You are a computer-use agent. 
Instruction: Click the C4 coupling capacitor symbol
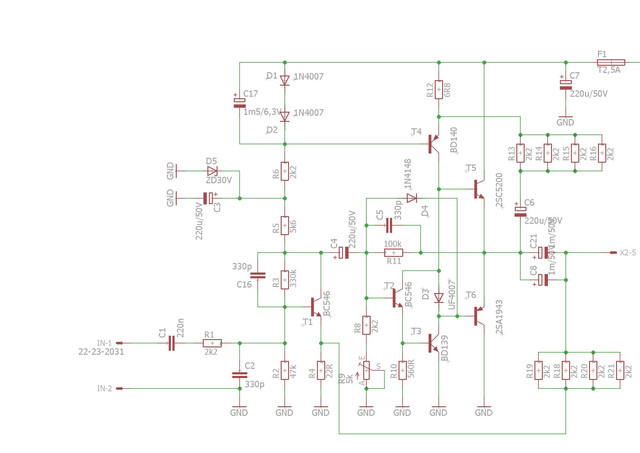coord(344,253)
